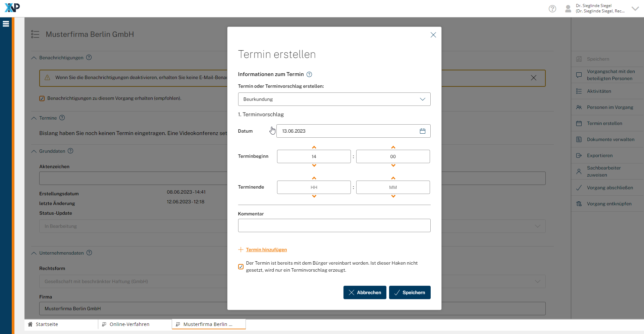Decrease the Terminende hour
This screenshot has width=644, height=334.
[x=314, y=196]
